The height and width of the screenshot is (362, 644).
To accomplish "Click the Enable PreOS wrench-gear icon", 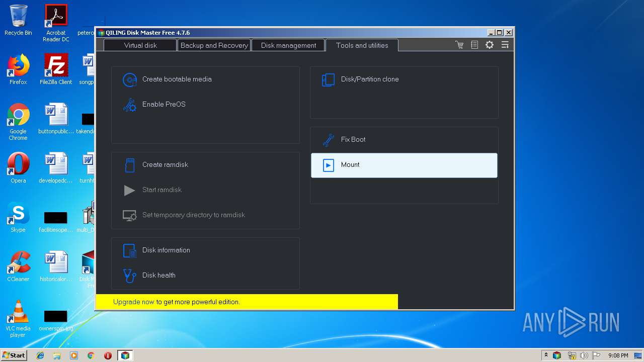I will pyautogui.click(x=130, y=105).
